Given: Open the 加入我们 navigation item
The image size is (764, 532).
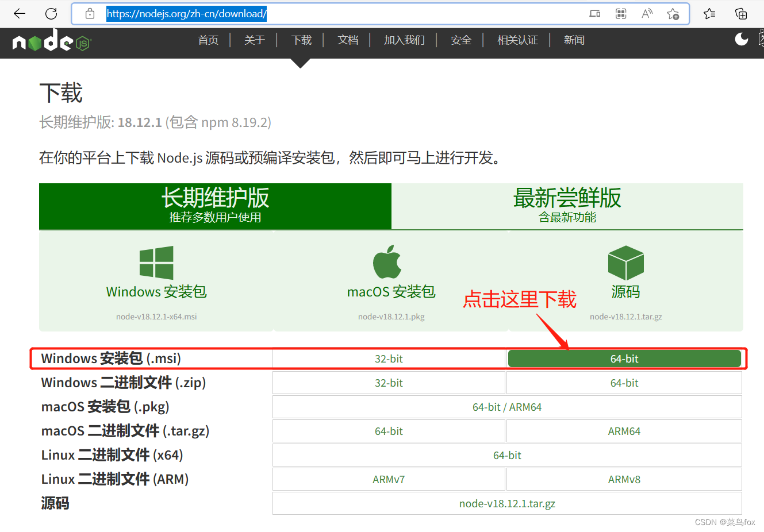Looking at the screenshot, I should 405,40.
